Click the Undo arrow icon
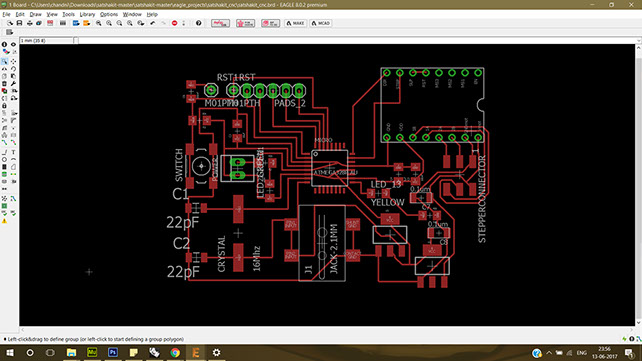The image size is (642, 361). tap(152, 23)
